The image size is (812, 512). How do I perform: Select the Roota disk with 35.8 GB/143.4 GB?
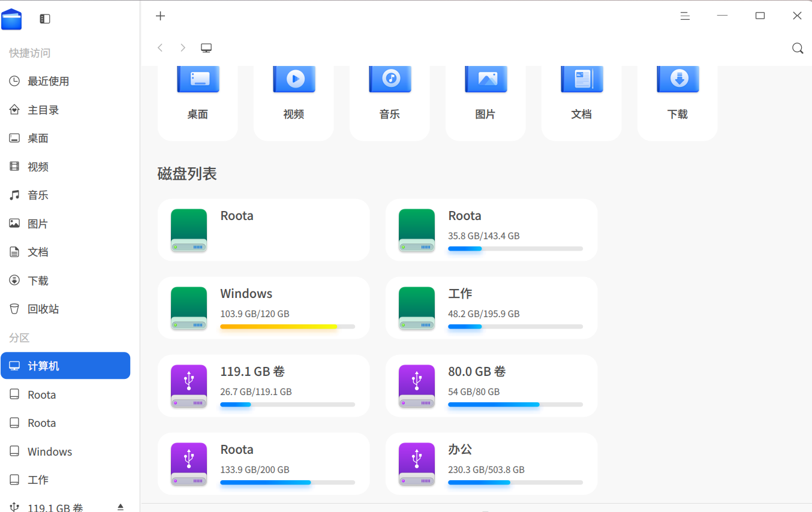491,230
